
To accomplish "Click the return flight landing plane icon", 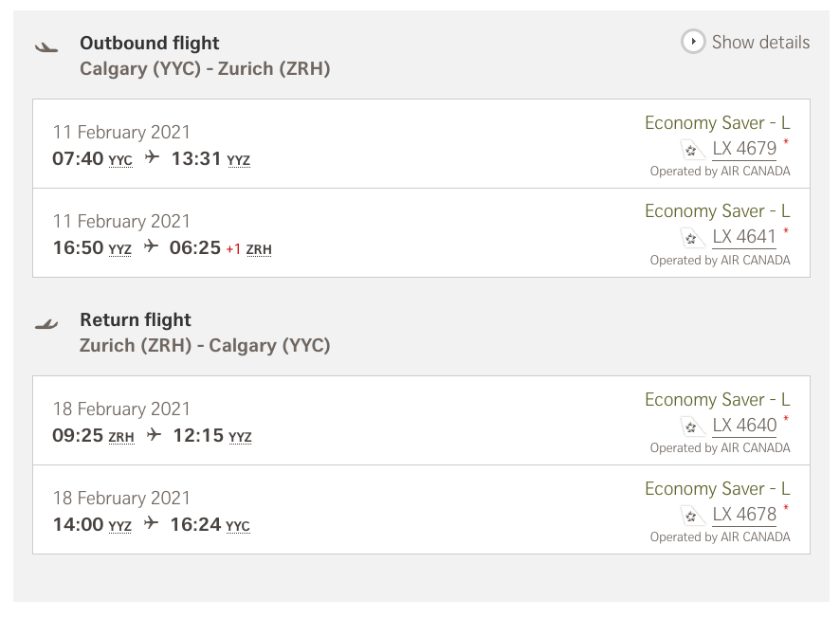I will pyautogui.click(x=46, y=324).
